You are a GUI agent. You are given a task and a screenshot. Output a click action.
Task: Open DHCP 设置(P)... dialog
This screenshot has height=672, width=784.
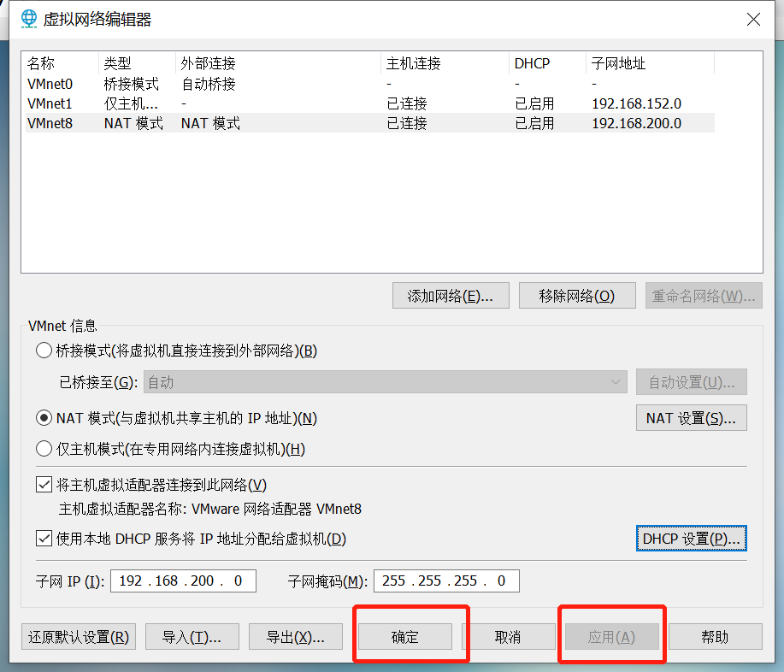click(x=692, y=538)
